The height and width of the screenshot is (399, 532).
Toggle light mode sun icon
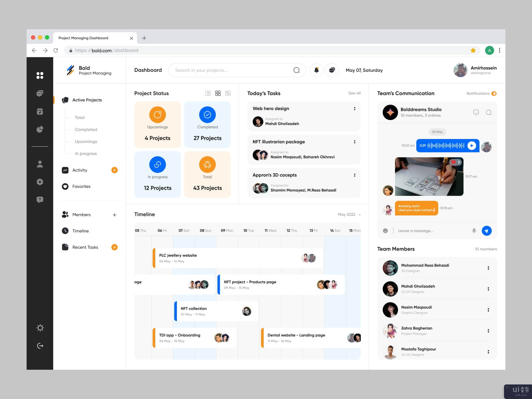point(40,328)
